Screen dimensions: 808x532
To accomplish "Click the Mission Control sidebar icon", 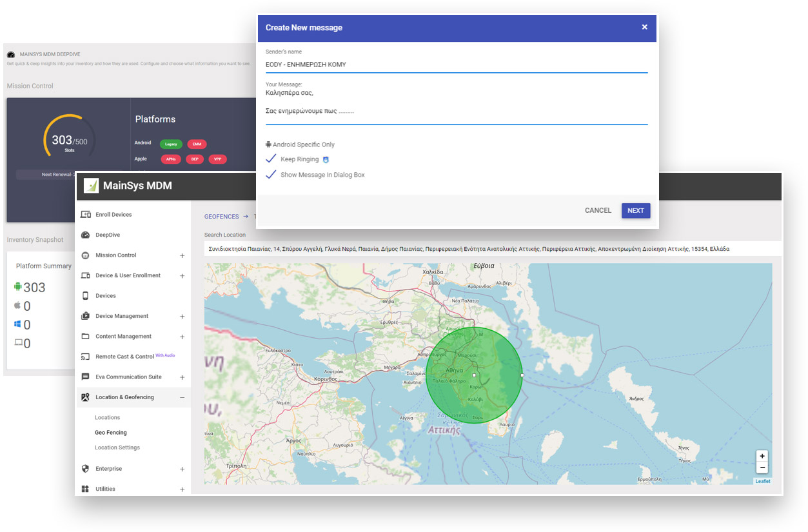I will [x=85, y=255].
